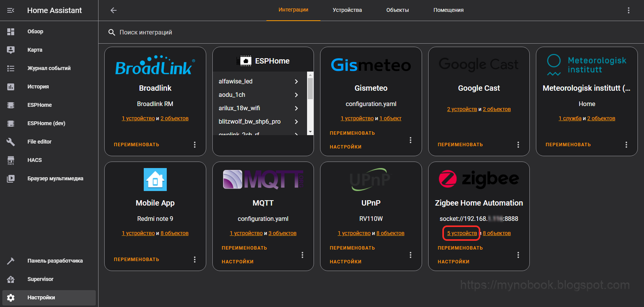Image resolution: width=644 pixels, height=307 pixels.
Task: Open ESPHome chip icon in sidebar
Action: [x=11, y=105]
